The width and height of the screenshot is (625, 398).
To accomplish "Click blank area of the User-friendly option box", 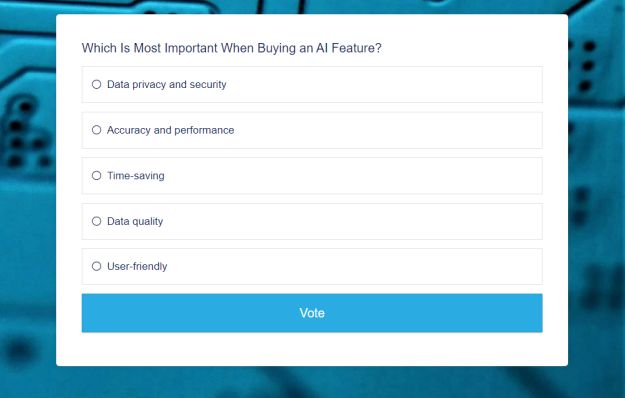I will click(351, 267).
